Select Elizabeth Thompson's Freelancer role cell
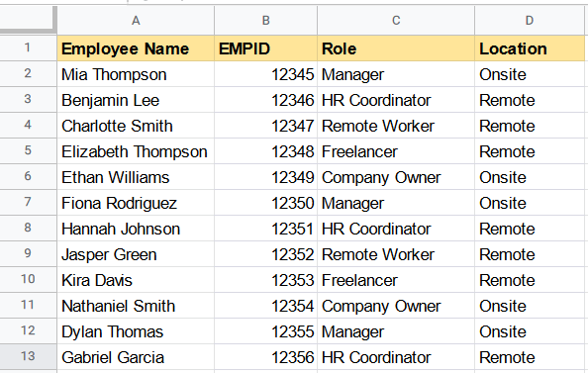Screen dimensions: 588x373 coord(396,151)
